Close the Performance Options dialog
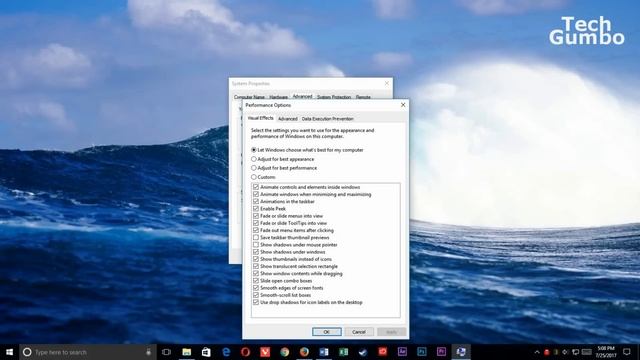The image size is (640, 360). [403, 105]
